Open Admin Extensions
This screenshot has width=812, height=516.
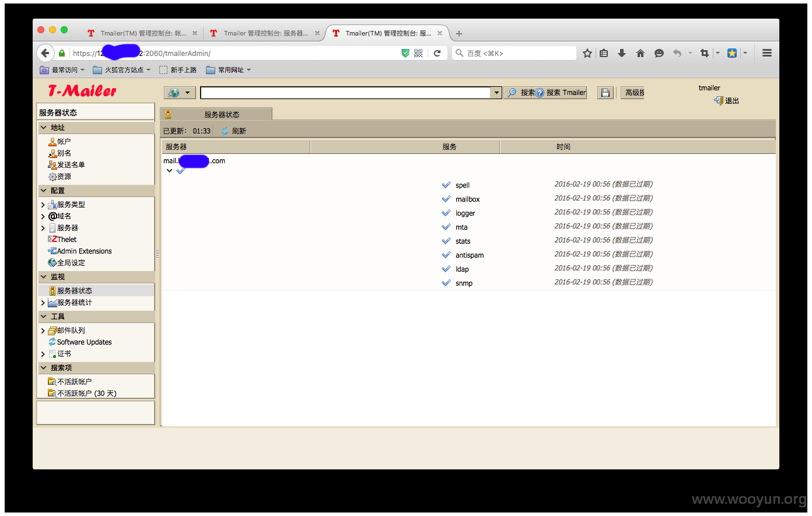(79, 251)
